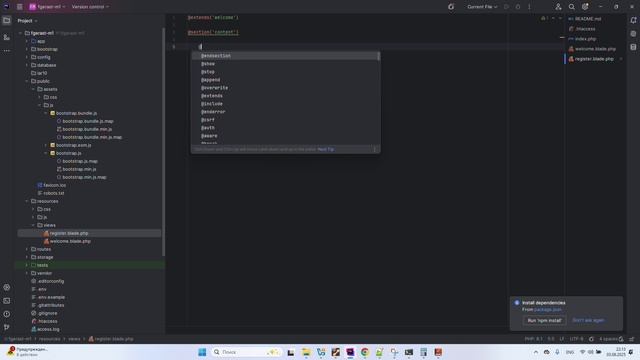
Task: Open .env file in project tree
Action: tap(39, 289)
